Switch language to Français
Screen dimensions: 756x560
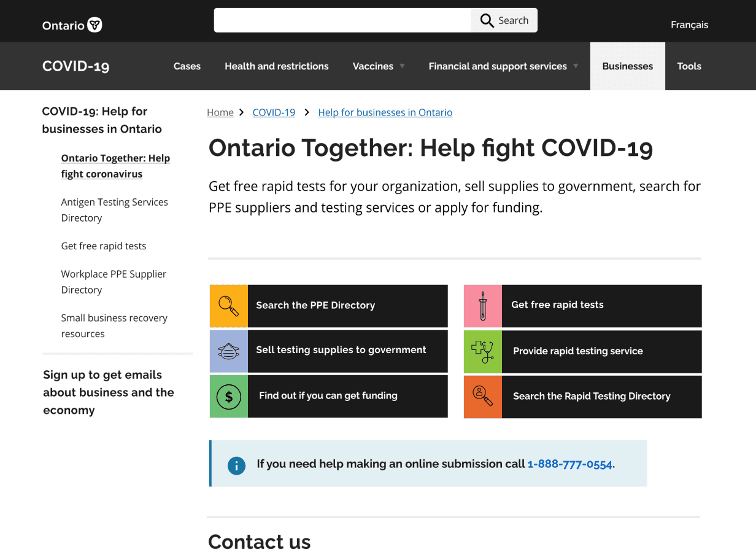[x=689, y=25]
